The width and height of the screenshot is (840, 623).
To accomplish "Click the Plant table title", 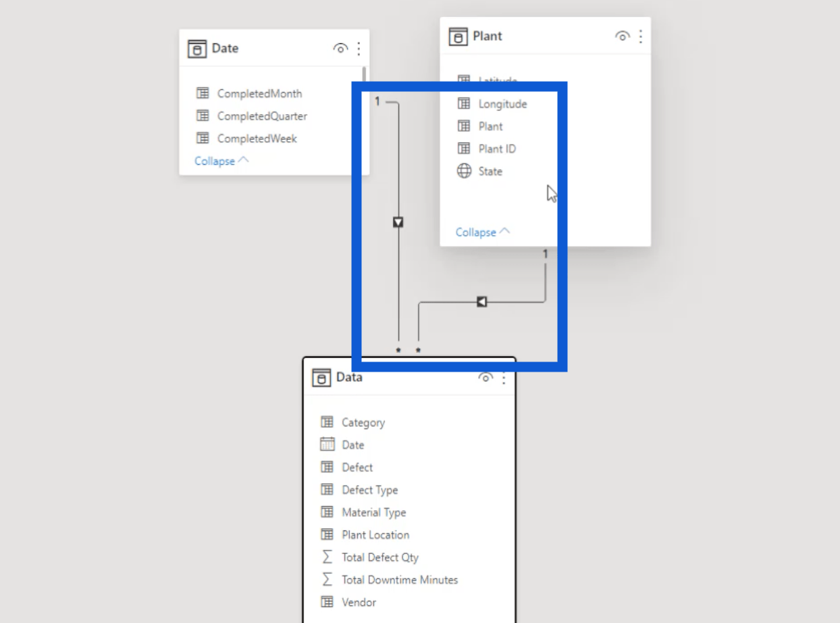I will [x=488, y=36].
